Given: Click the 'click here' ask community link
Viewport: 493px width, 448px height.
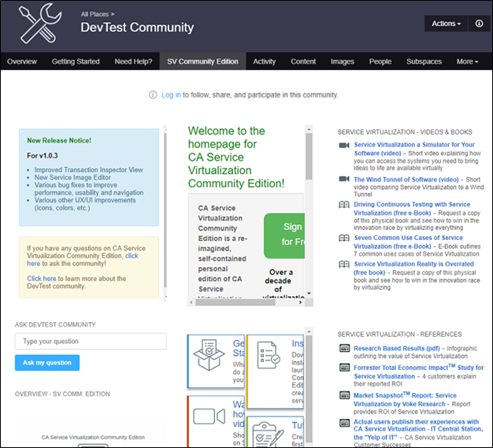Looking at the screenshot, I should pos(132,256).
